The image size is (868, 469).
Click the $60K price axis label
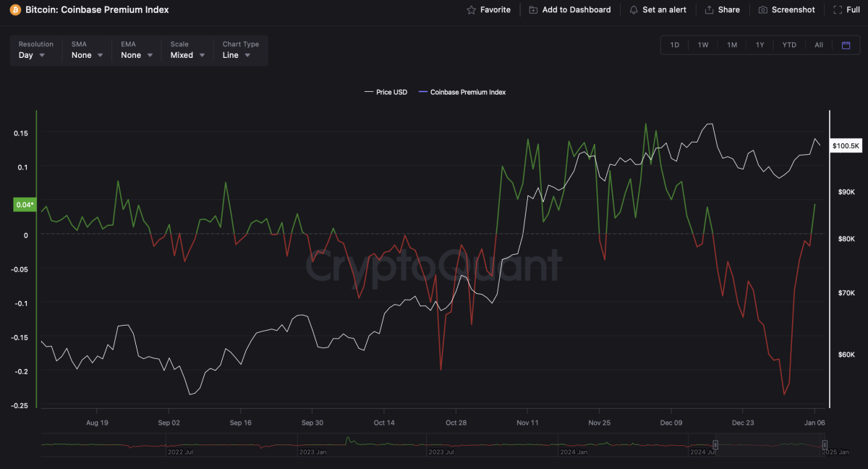[x=847, y=355]
